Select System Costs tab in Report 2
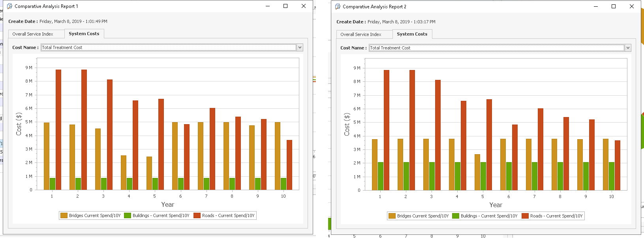This screenshot has width=644, height=238. (412, 34)
